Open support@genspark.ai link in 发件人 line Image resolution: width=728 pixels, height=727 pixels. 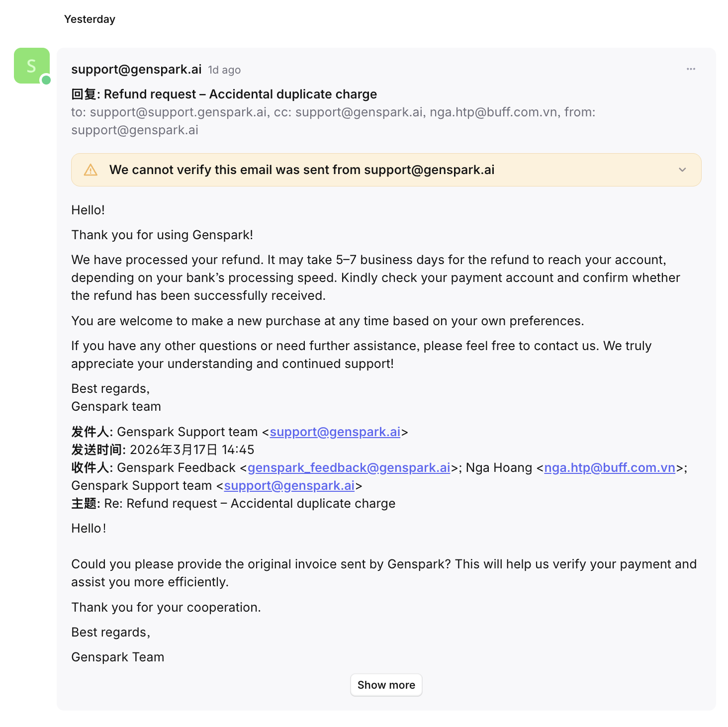pyautogui.click(x=335, y=432)
